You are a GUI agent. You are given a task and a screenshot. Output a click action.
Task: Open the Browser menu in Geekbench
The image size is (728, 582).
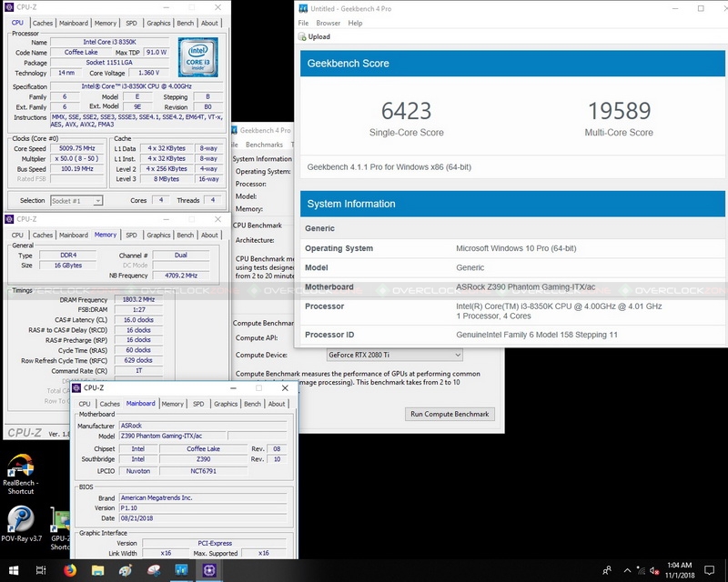[328, 23]
